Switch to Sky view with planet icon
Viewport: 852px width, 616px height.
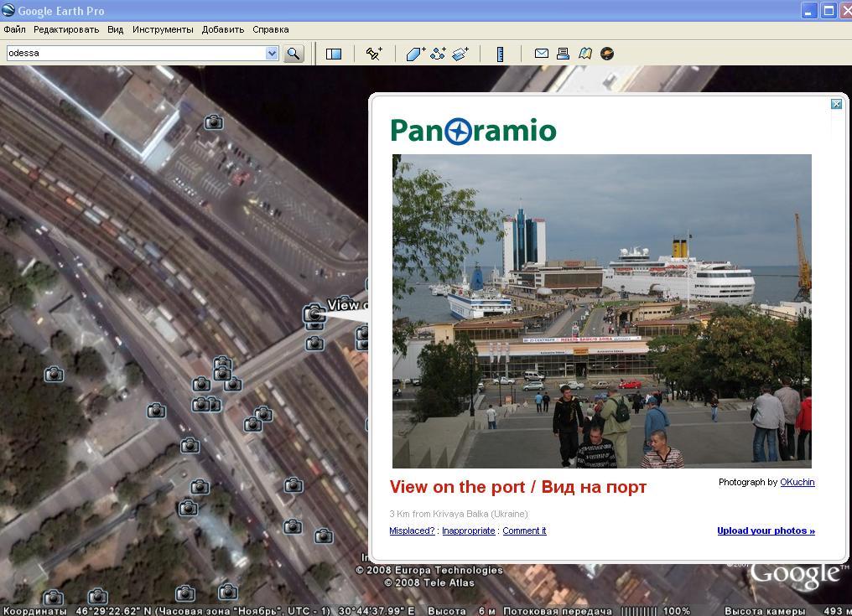click(x=607, y=54)
